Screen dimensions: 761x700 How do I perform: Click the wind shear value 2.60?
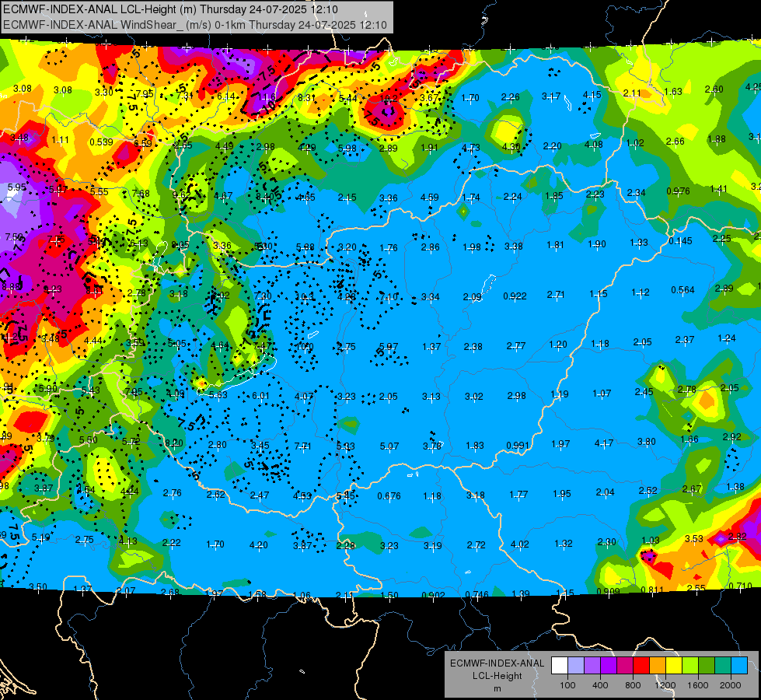[714, 89]
